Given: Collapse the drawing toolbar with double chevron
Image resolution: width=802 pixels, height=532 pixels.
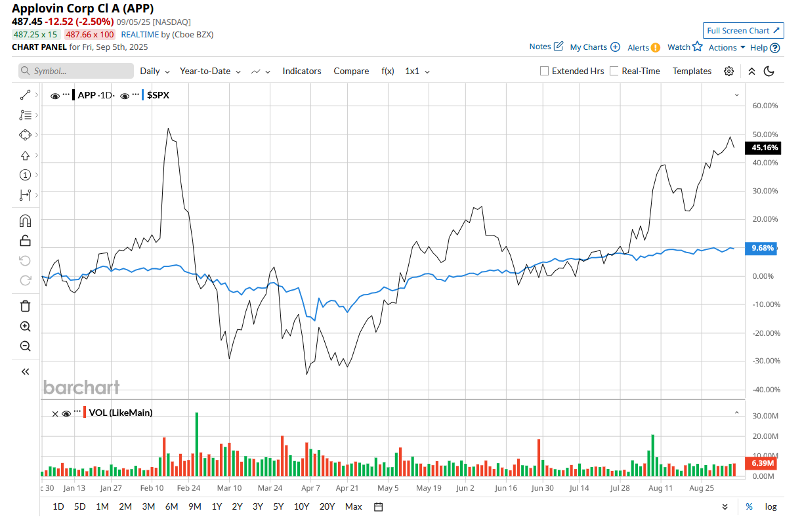Looking at the screenshot, I should point(26,371).
